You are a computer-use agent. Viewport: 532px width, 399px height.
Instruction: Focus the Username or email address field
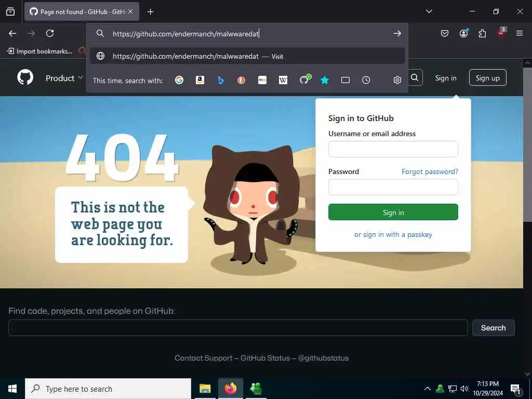click(x=393, y=149)
